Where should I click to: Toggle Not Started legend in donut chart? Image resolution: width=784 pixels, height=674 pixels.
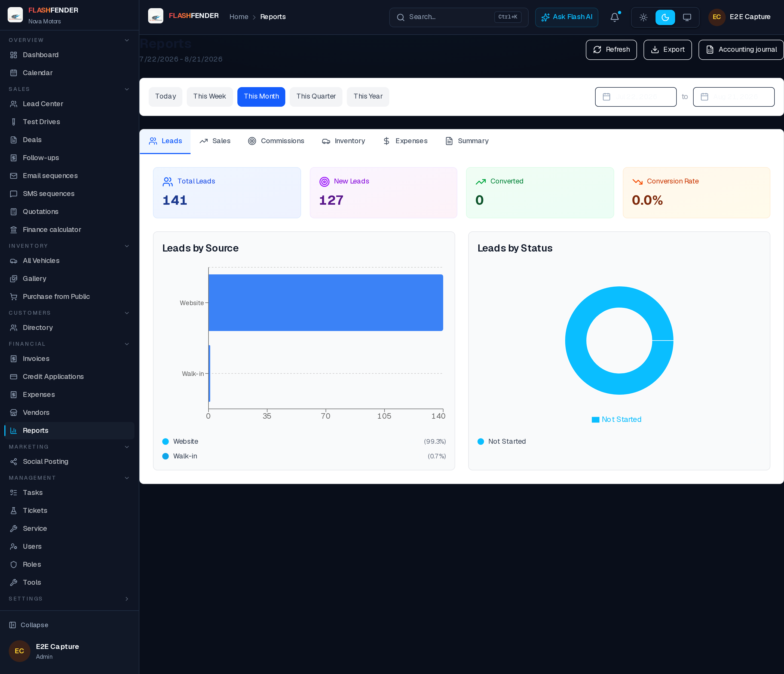coord(616,419)
